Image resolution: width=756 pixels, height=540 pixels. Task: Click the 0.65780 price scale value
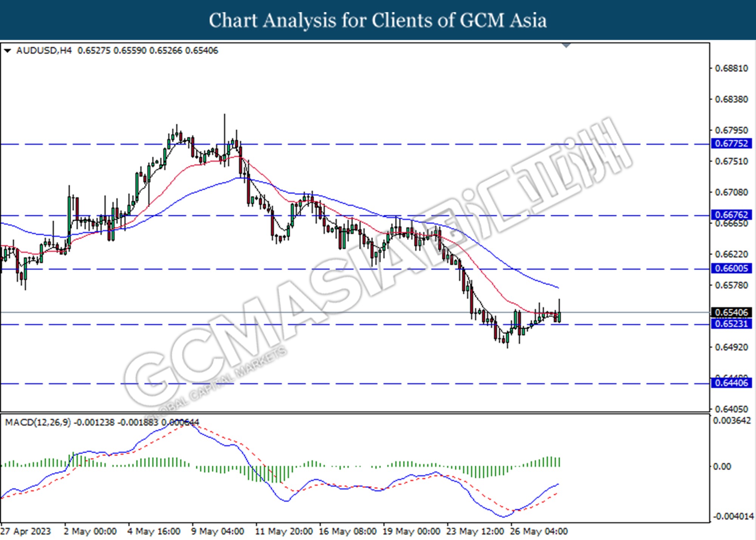click(x=731, y=286)
